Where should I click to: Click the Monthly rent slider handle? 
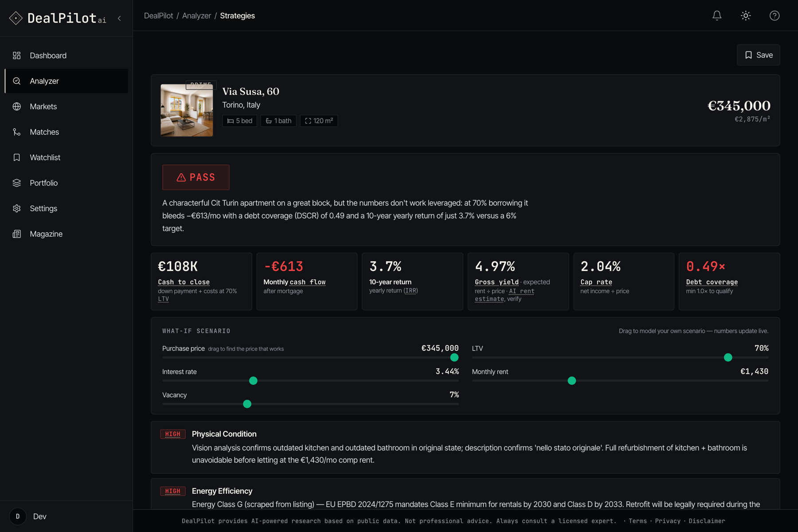(572, 381)
